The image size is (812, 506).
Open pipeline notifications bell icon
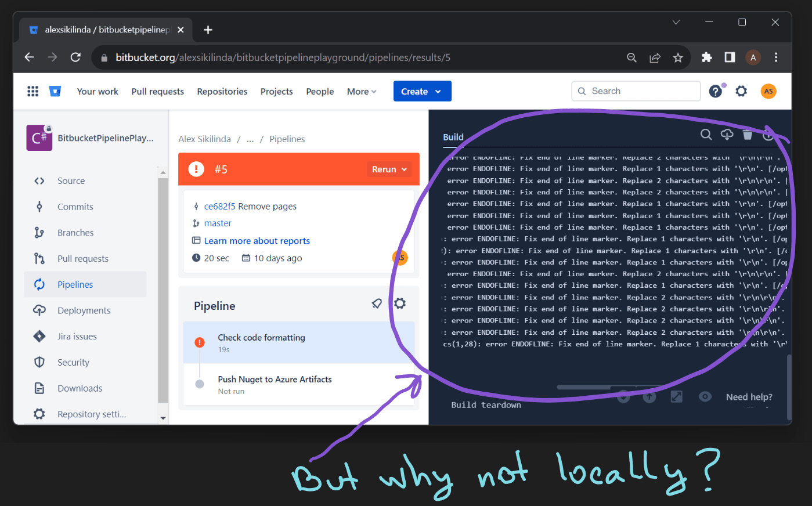pyautogui.click(x=377, y=303)
